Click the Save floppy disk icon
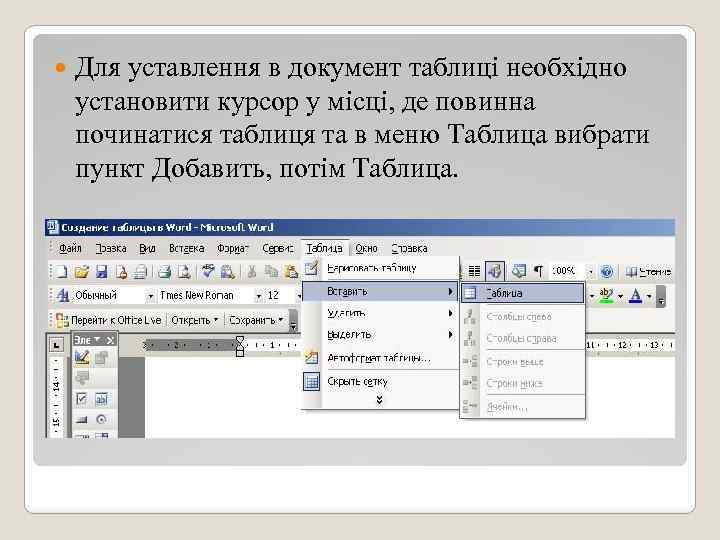Screen dimensions: 720x540 click(101, 272)
